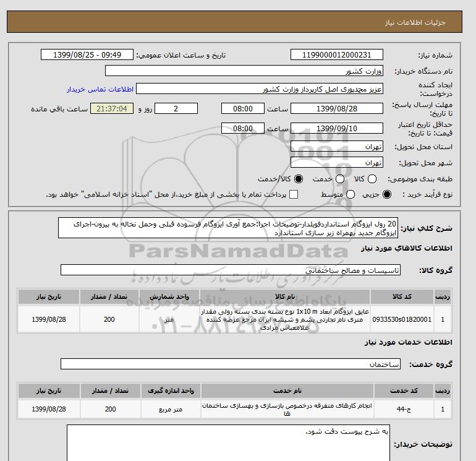Click the service unit cell متر مربع
Screen dimensions: 476x461
point(171,409)
